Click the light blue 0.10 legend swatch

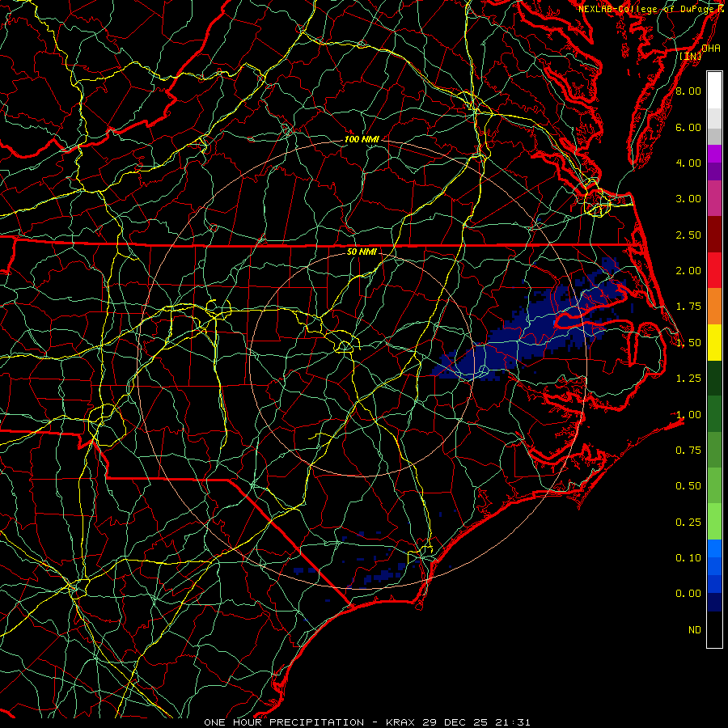pyautogui.click(x=714, y=548)
